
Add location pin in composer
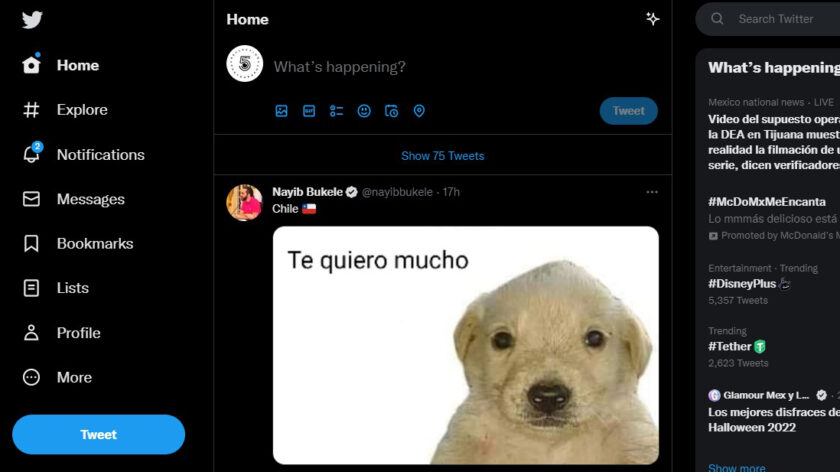pos(419,111)
